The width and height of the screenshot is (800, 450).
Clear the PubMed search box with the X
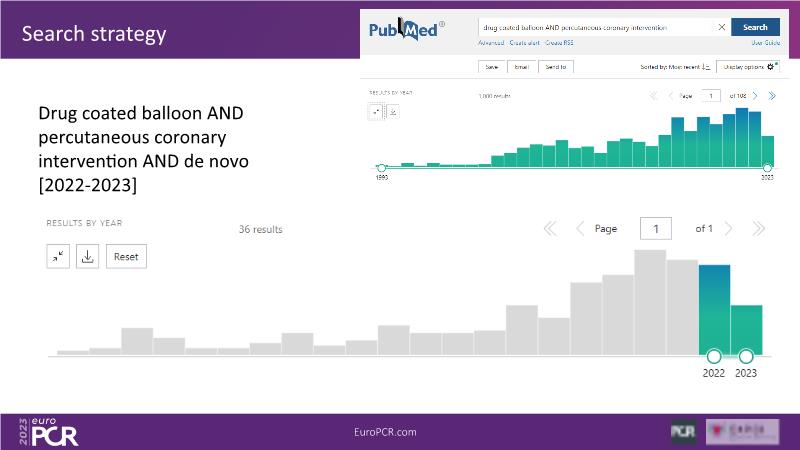coord(721,27)
